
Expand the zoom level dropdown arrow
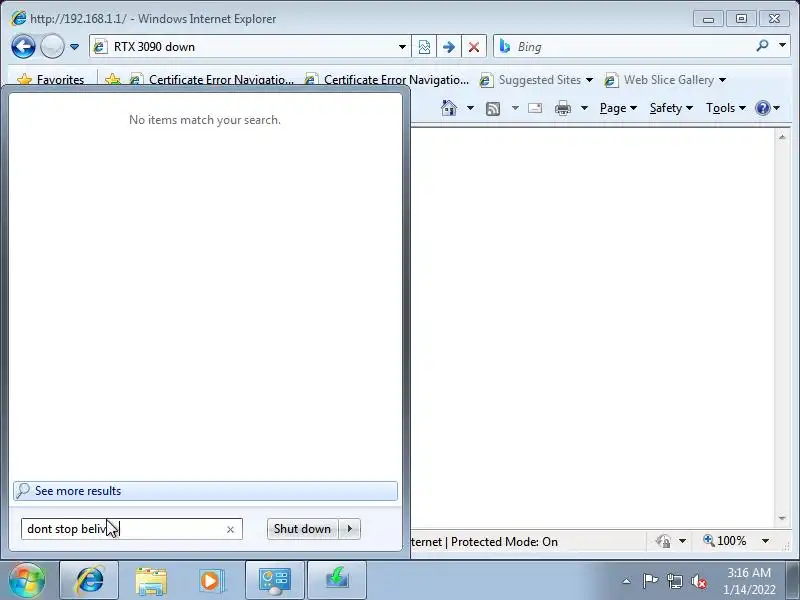point(765,541)
